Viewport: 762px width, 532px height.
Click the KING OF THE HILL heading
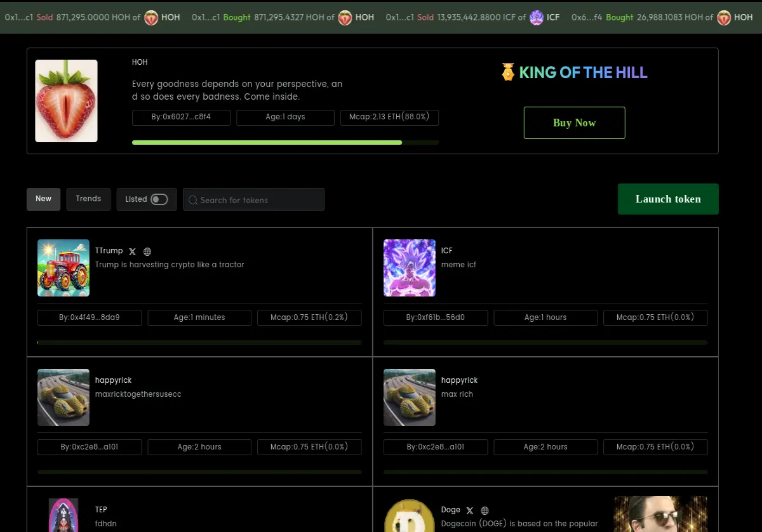584,72
